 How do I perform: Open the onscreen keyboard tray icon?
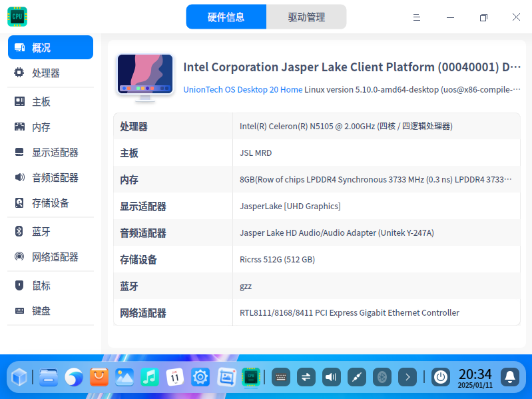(281, 377)
